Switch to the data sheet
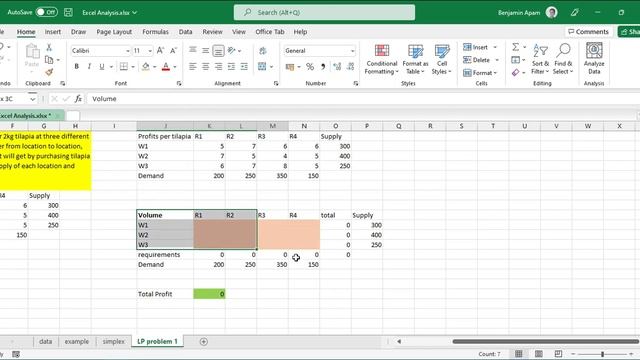The image size is (640, 360). pyautogui.click(x=45, y=341)
